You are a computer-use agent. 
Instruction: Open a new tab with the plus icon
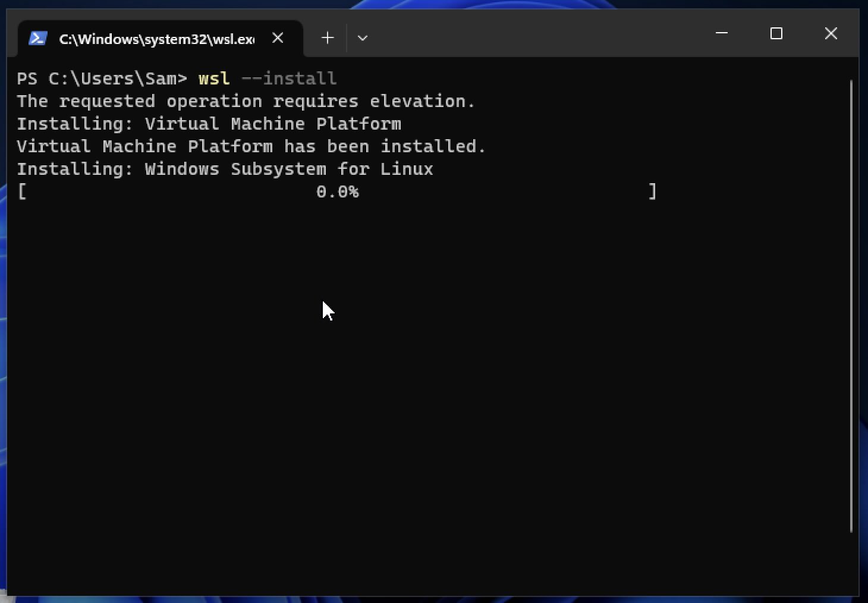(328, 37)
